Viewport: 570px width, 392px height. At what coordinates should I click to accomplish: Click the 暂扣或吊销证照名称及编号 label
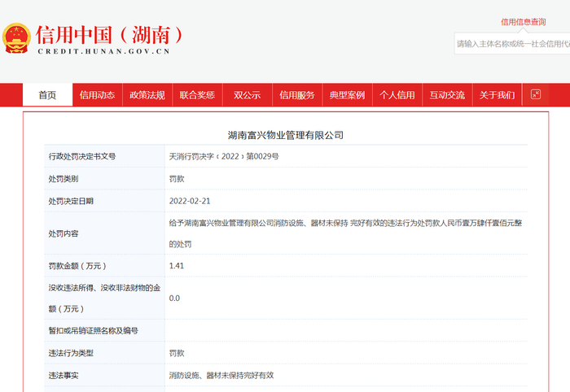tap(93, 331)
